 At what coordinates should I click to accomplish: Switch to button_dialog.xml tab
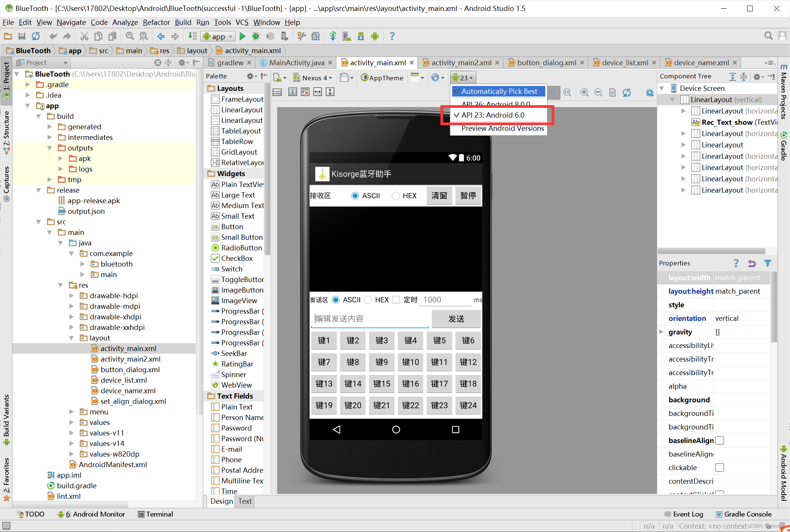[x=547, y=63]
